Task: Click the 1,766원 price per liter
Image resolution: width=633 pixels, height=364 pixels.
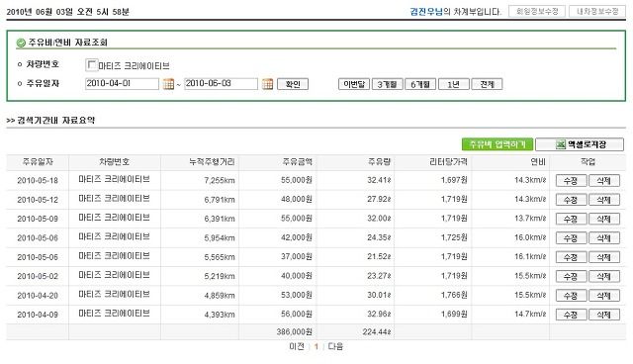Action: click(x=454, y=295)
